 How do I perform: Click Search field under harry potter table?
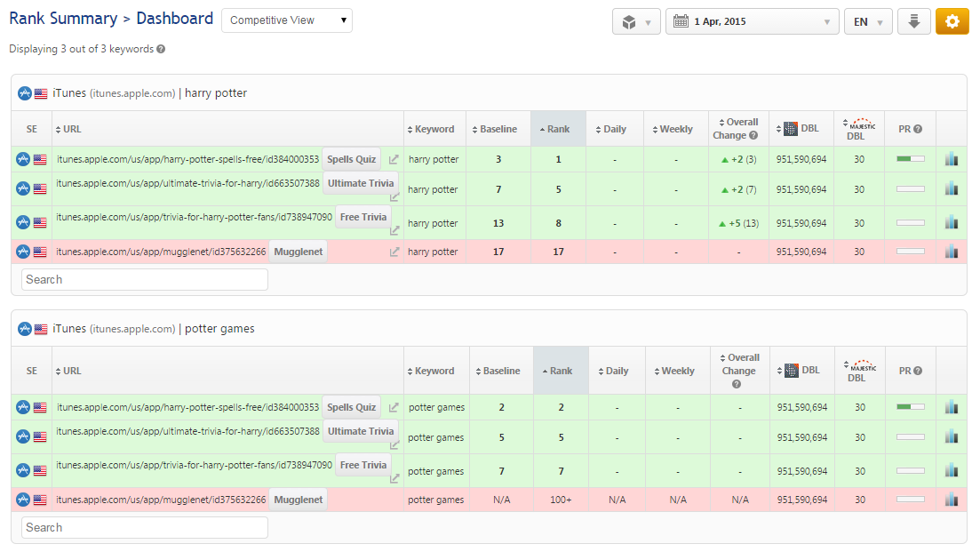[144, 279]
